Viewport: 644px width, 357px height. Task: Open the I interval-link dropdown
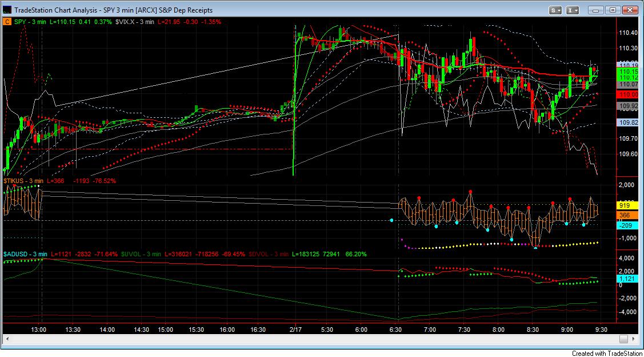click(573, 10)
